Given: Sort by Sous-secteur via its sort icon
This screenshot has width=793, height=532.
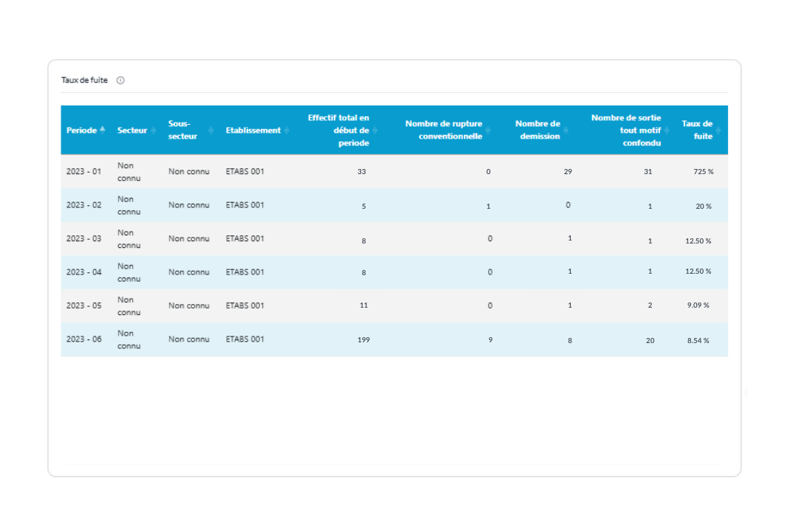Looking at the screenshot, I should [210, 130].
